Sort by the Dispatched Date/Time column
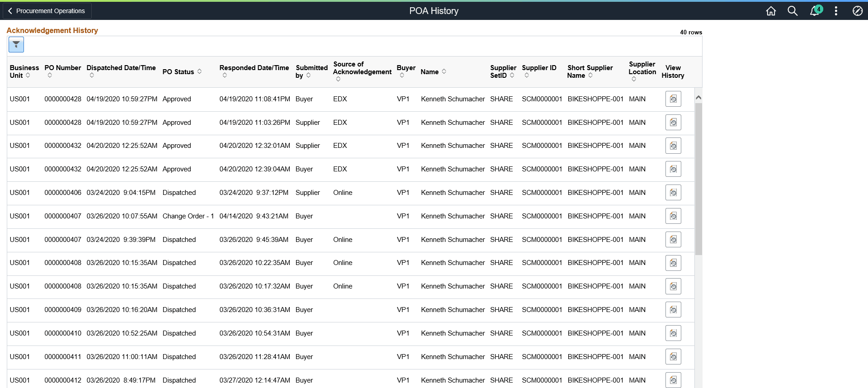This screenshot has height=388, width=868. click(x=121, y=71)
